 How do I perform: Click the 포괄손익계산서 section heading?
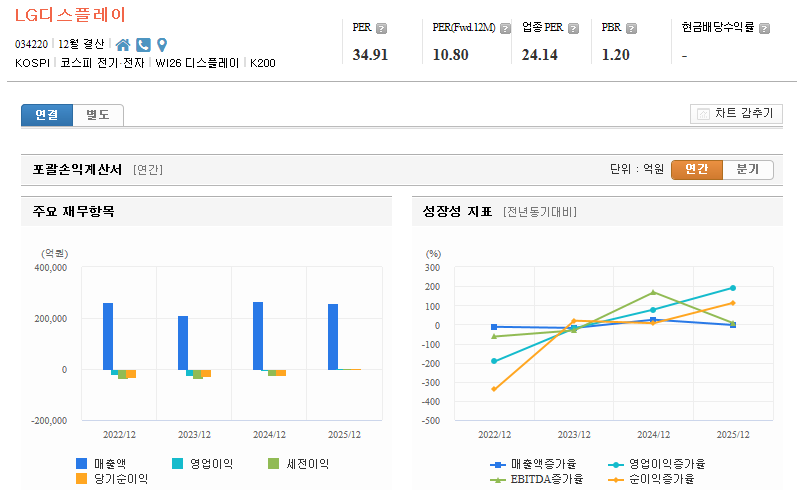[78, 169]
